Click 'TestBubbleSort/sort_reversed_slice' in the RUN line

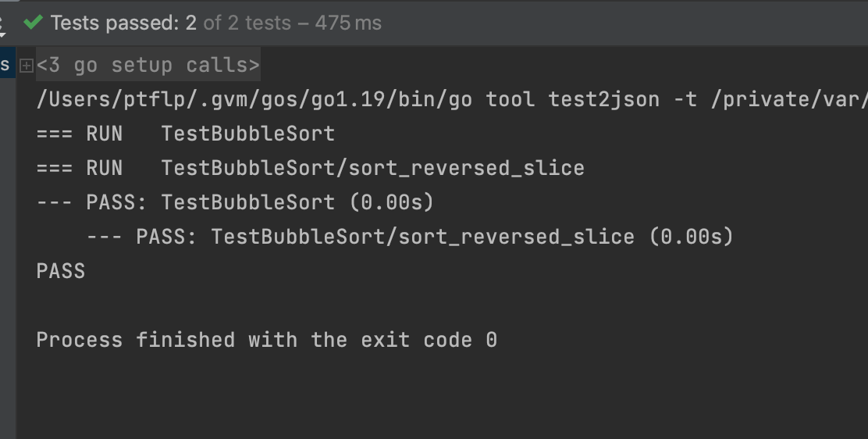pos(372,169)
